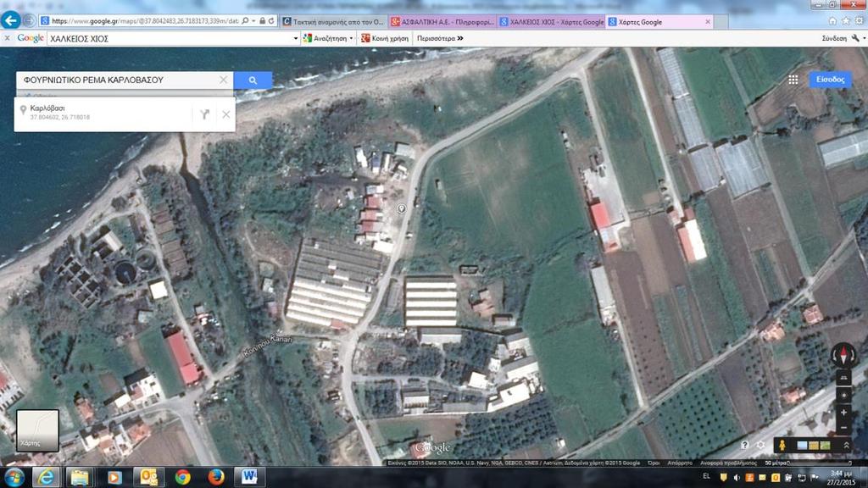The width and height of the screenshot is (868, 488).
Task: Click the volume speaker tray icon
Action: pyautogui.click(x=737, y=478)
